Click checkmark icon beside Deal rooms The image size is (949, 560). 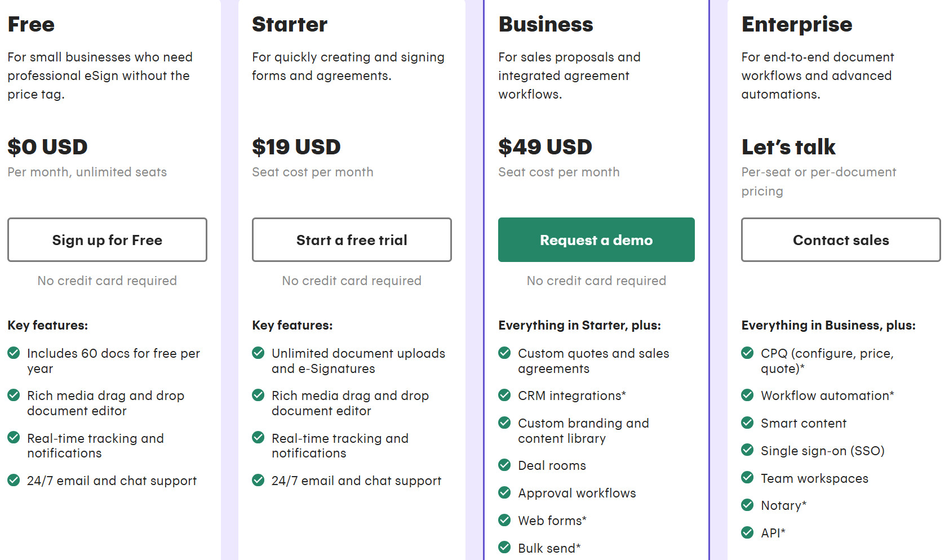pos(504,465)
